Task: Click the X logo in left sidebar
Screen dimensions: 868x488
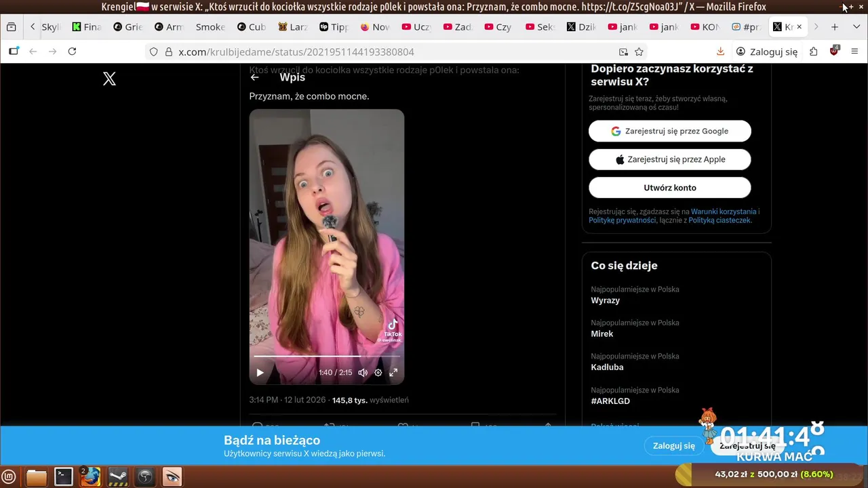Action: click(x=109, y=79)
